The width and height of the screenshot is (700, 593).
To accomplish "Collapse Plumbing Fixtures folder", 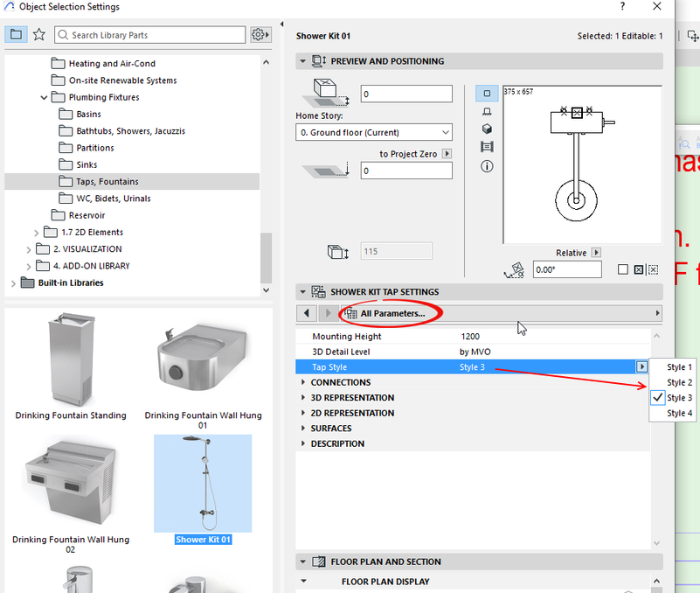I will pos(44,97).
